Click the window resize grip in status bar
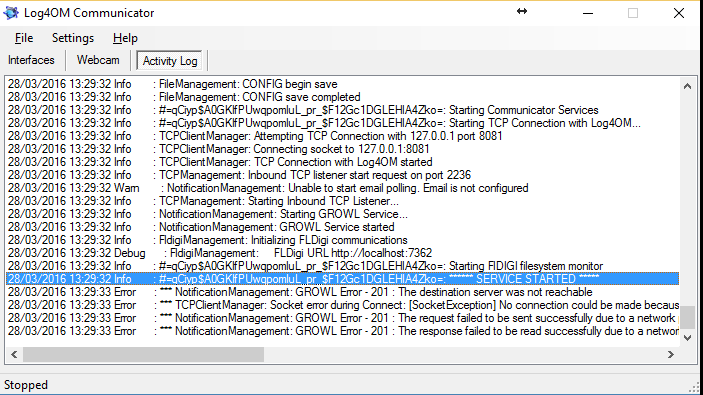Image resolution: width=703 pixels, height=395 pixels. [695, 387]
